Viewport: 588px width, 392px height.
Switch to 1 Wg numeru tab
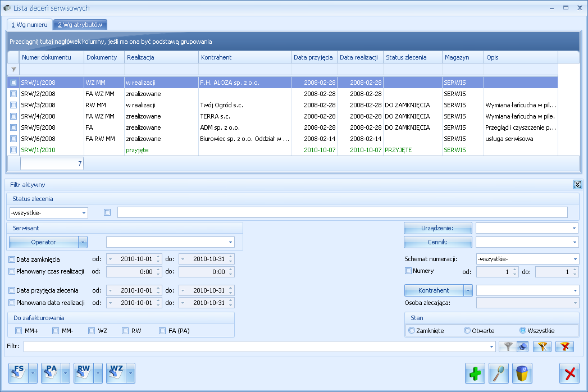coord(30,25)
